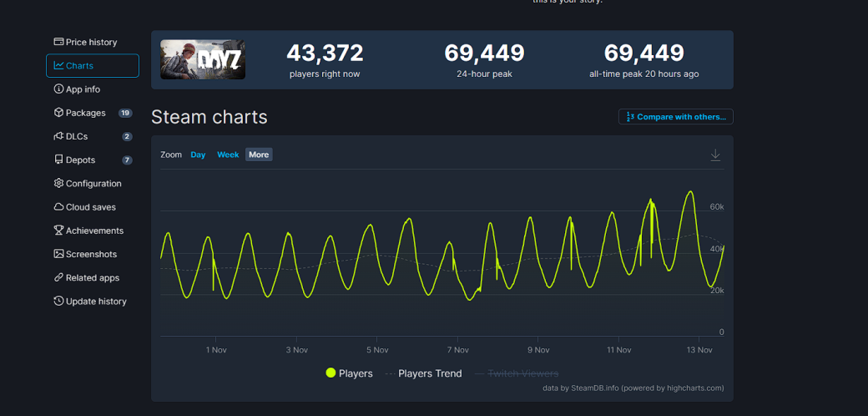
Task: Click the Packages box icon
Action: [x=58, y=113]
